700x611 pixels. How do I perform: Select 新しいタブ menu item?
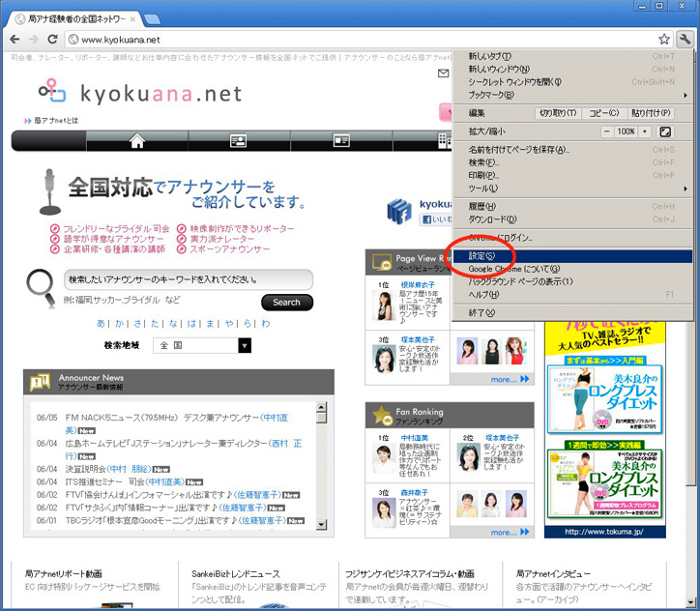[572, 56]
